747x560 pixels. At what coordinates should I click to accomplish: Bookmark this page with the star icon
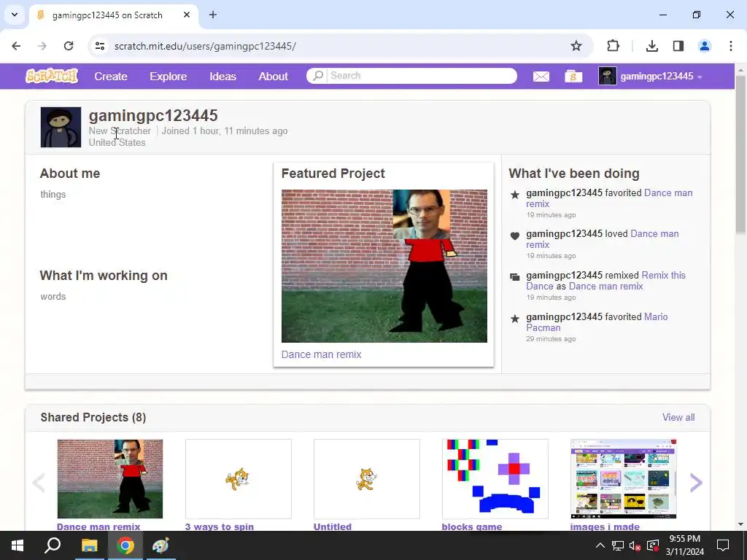[576, 46]
